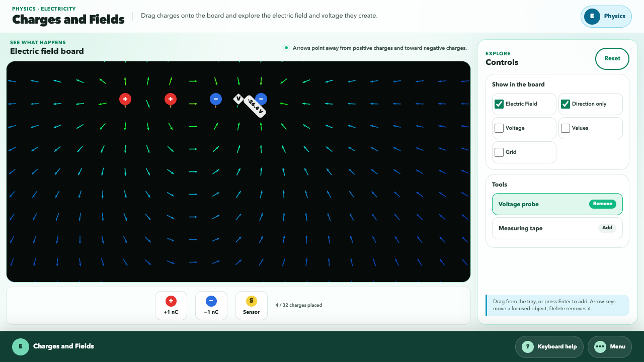The width and height of the screenshot is (644, 362).
Task: Uncheck the Electric Field checkbox
Action: click(499, 104)
